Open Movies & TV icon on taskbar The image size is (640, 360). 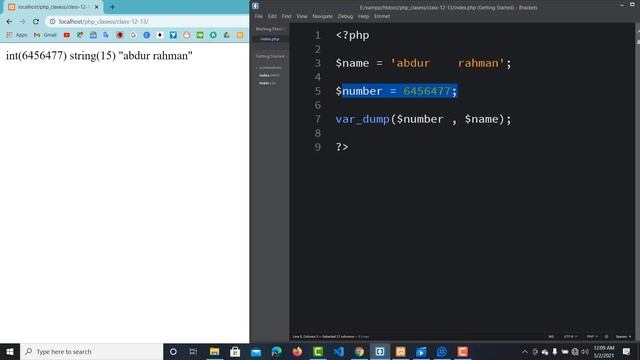point(421,352)
